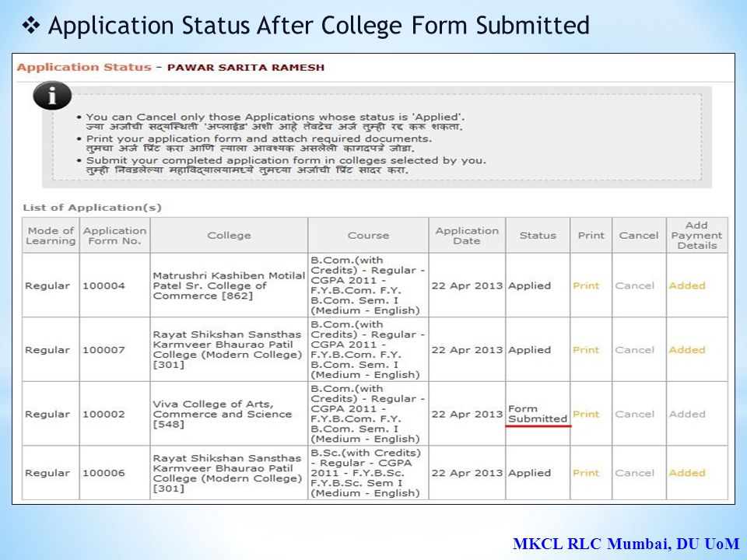Click the List of Application(s) label
The image size is (747, 560).
(92, 208)
